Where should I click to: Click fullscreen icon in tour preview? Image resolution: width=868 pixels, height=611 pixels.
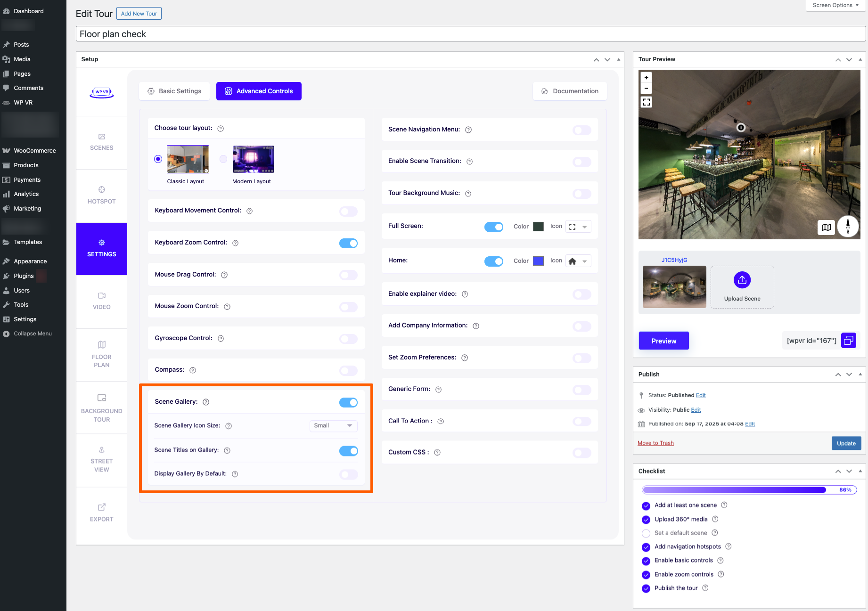pos(646,102)
